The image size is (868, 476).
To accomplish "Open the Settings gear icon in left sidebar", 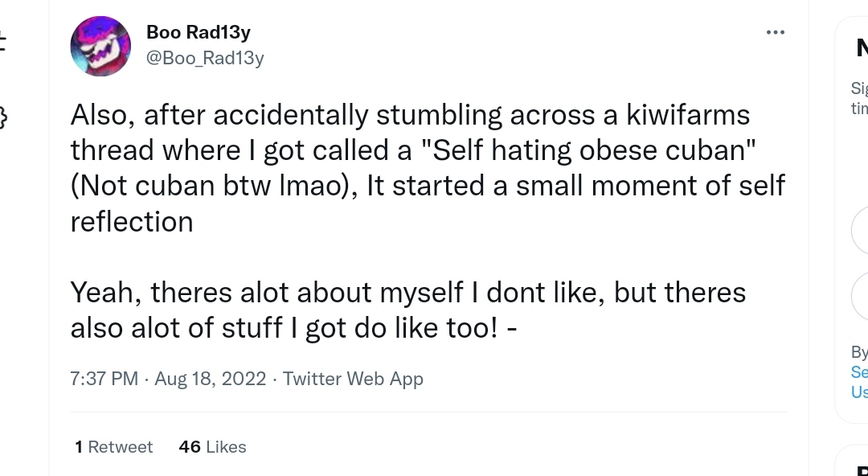I will pos(2,117).
